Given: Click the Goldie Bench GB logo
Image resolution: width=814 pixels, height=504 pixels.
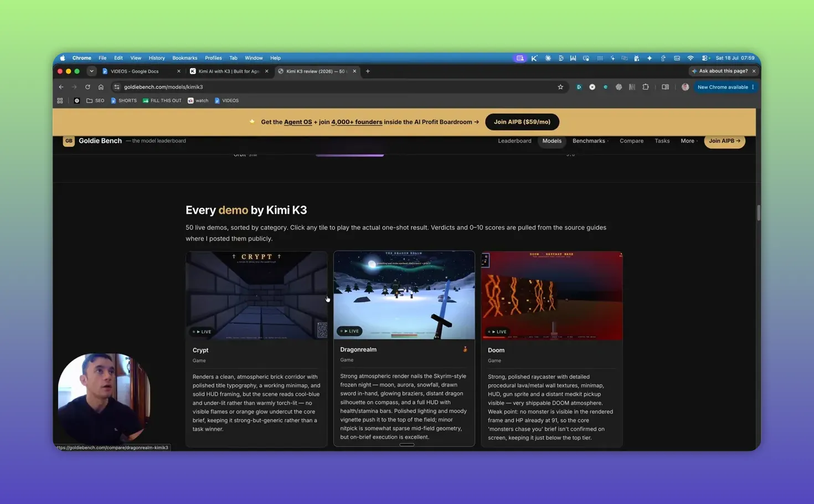Looking at the screenshot, I should (69, 141).
